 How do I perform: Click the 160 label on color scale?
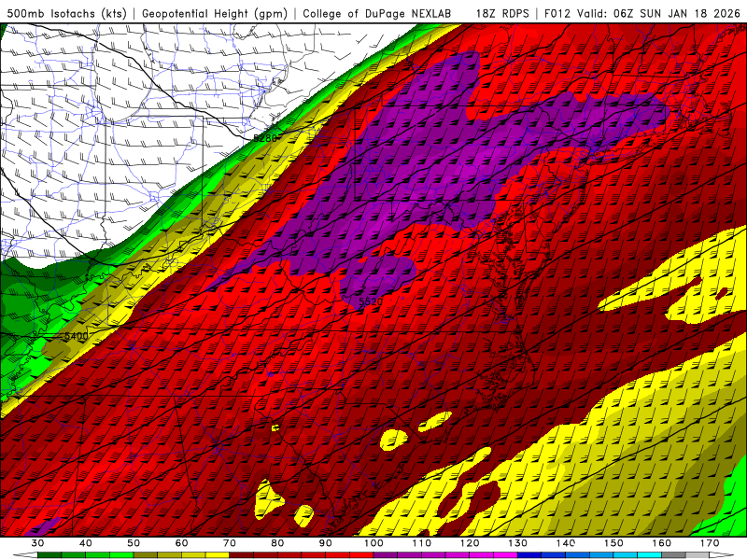[x=662, y=543]
